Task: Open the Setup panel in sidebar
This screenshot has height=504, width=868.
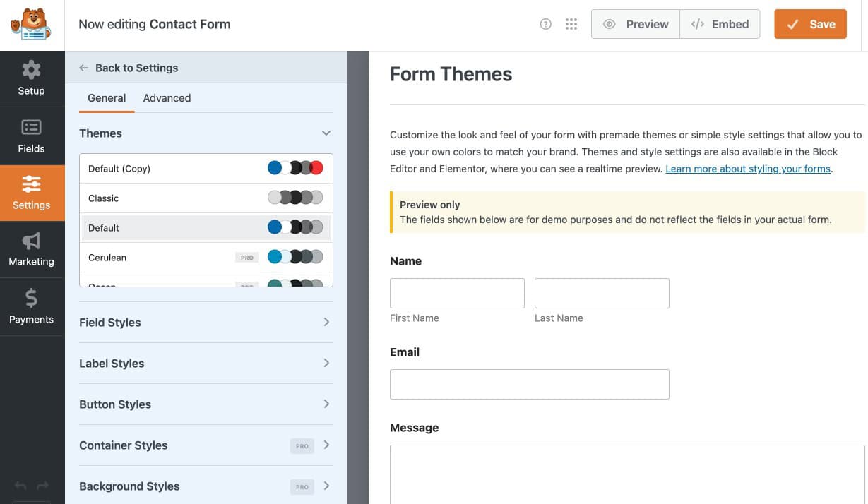Action: (x=31, y=78)
